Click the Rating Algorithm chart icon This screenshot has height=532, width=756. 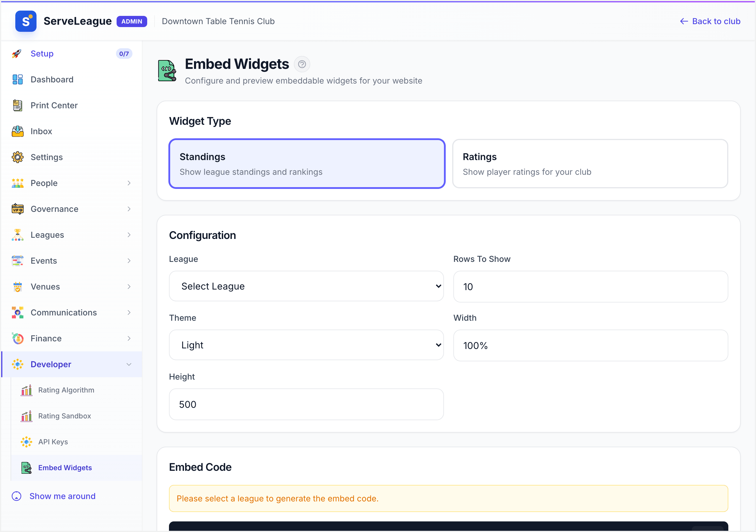[x=26, y=390]
